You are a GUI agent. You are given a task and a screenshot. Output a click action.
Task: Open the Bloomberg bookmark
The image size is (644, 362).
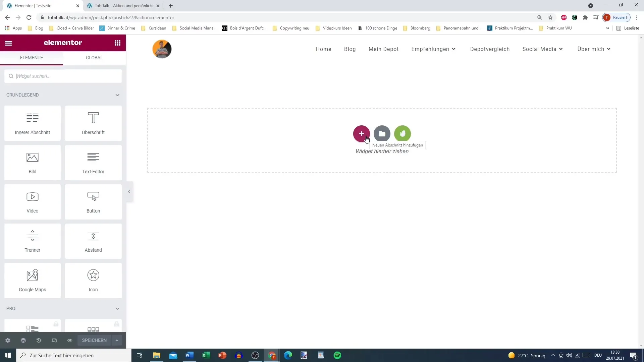417,28
